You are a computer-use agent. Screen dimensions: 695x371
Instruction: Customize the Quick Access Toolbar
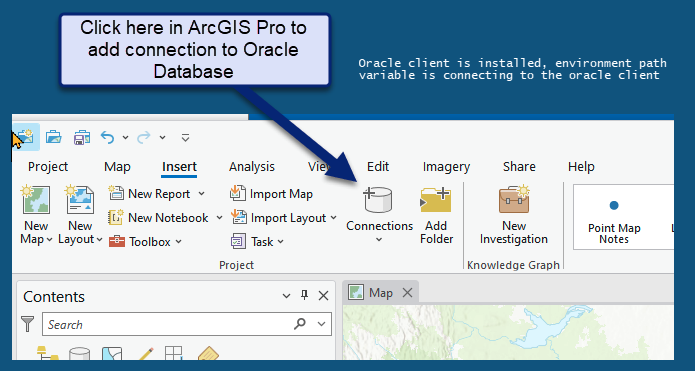click(x=186, y=138)
